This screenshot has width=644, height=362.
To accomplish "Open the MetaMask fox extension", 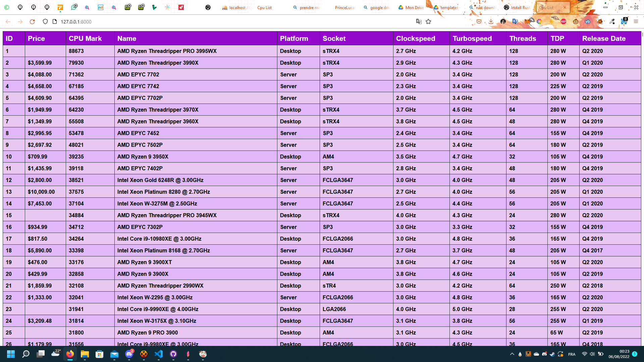I will point(527,22).
